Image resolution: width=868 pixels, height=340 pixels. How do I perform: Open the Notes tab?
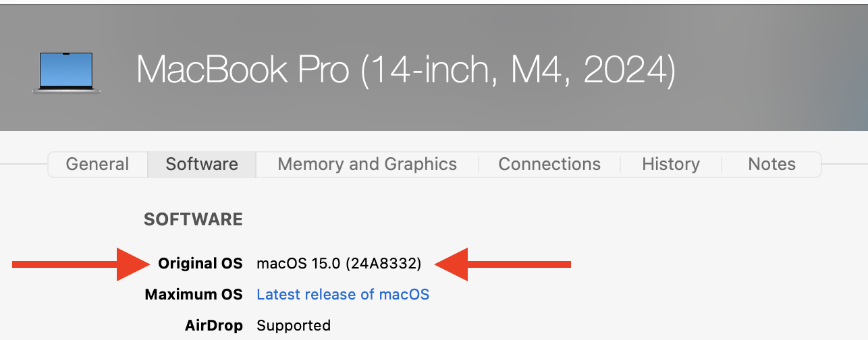click(771, 164)
